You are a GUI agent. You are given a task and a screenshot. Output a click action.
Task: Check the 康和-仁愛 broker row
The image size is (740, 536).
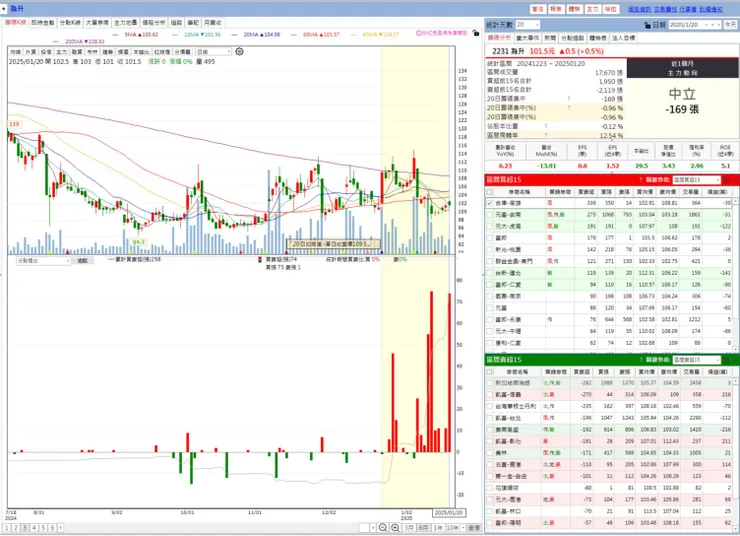pos(489,343)
